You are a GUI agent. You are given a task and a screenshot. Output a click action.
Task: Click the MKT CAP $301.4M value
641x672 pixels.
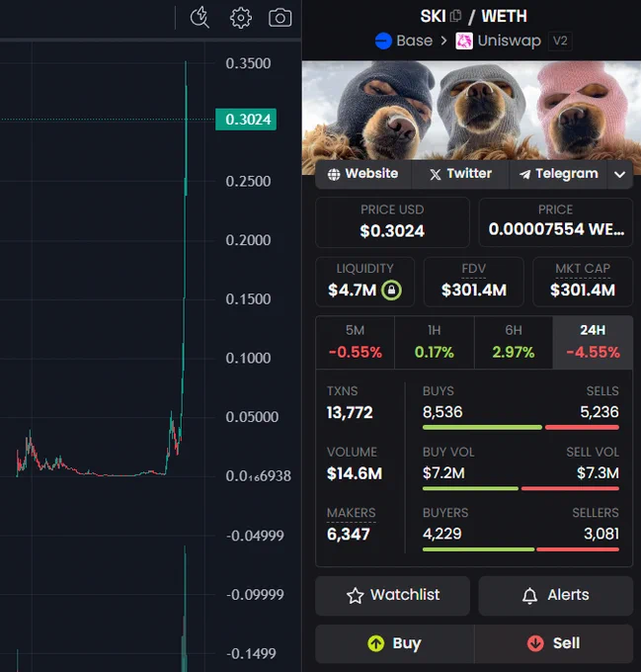point(583,291)
